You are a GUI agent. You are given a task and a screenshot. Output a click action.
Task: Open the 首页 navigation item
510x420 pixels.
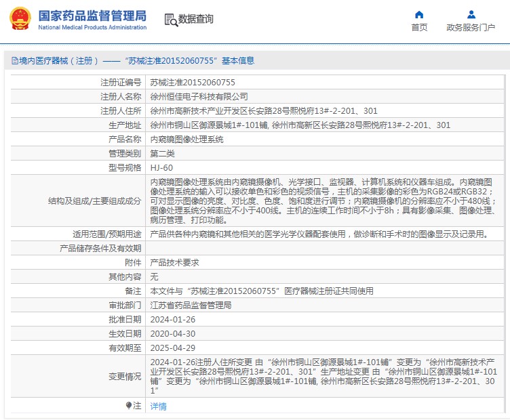pyautogui.click(x=419, y=27)
